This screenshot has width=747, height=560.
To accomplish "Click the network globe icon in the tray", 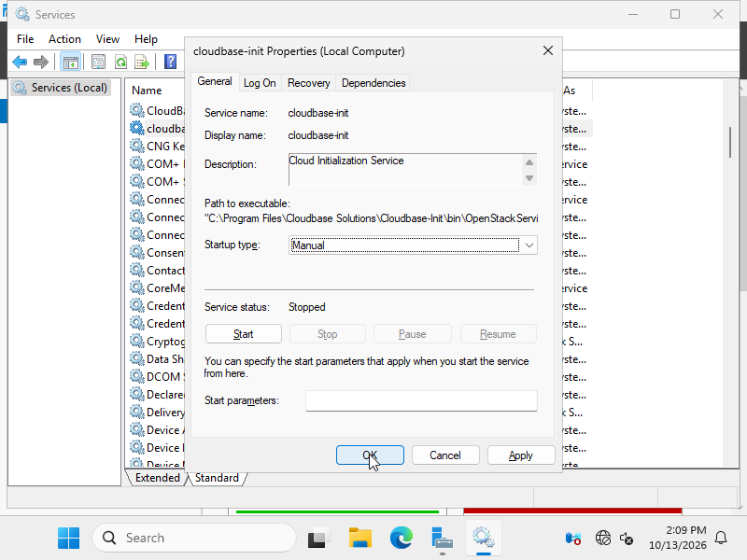I will (602, 539).
